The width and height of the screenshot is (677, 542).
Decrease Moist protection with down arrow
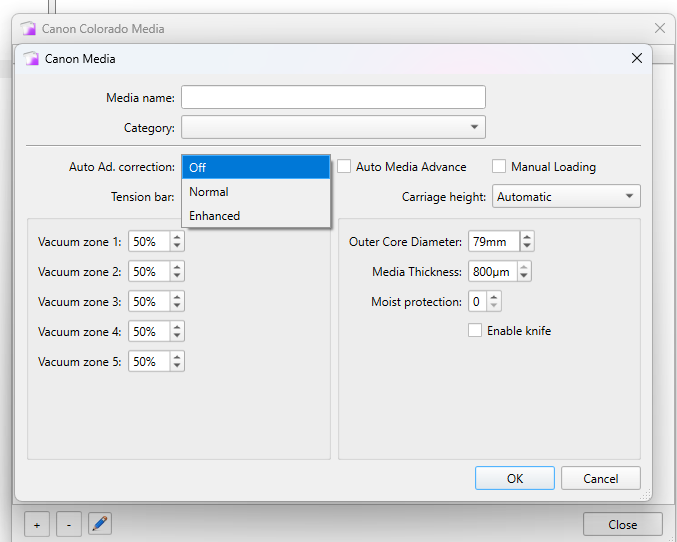coord(494,305)
